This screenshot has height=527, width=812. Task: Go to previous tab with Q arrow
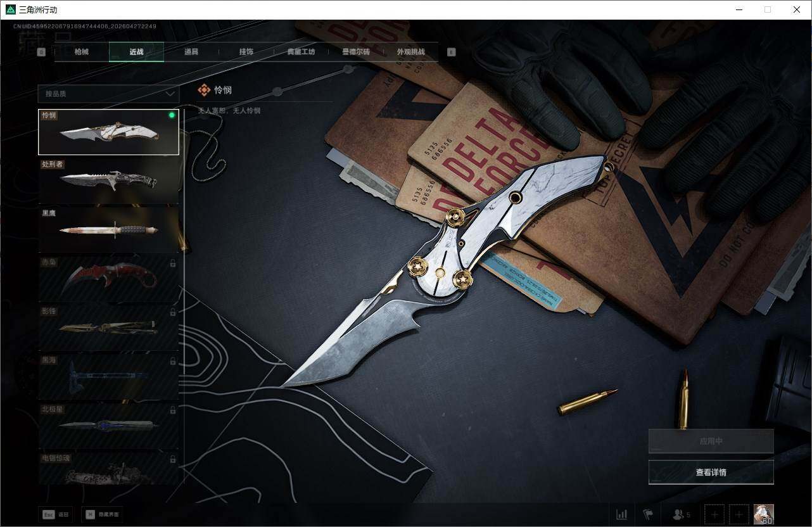(41, 52)
